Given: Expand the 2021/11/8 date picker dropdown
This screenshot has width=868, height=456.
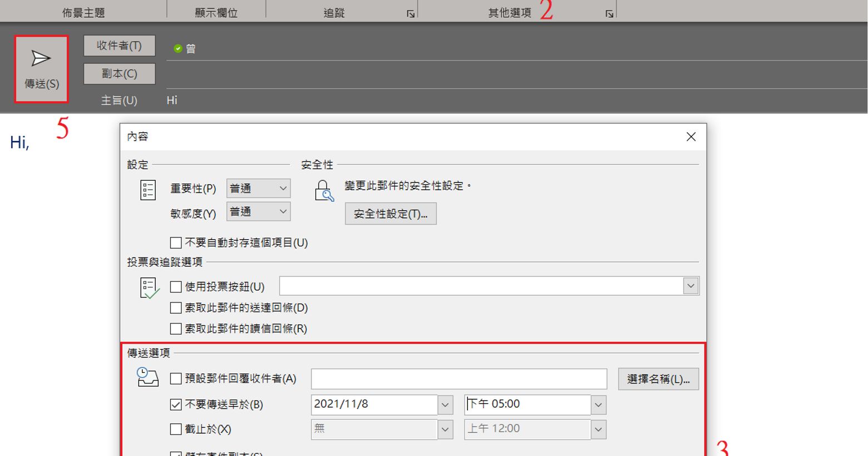Looking at the screenshot, I should click(445, 405).
